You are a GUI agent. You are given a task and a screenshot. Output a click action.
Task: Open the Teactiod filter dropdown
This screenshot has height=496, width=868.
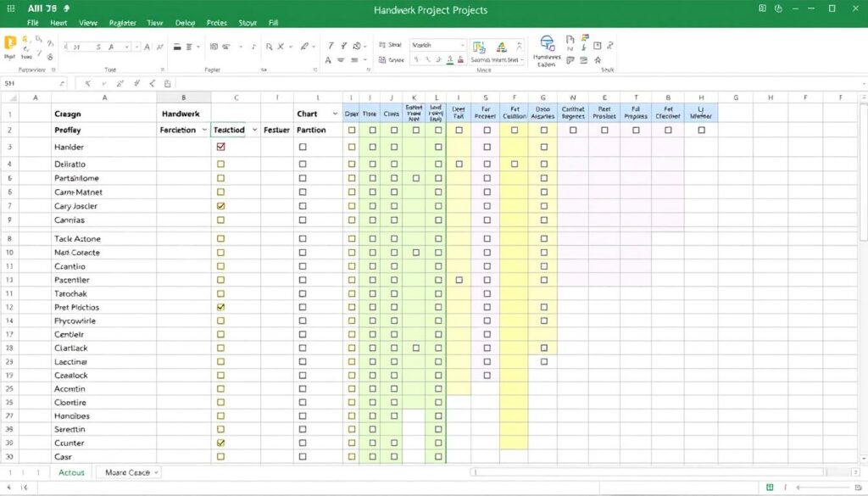coord(254,130)
